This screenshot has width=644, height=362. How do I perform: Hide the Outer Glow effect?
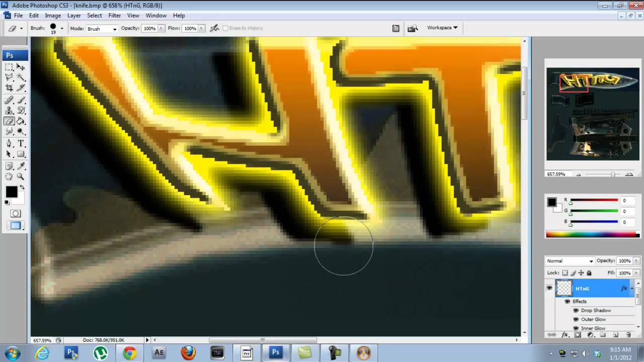(576, 319)
